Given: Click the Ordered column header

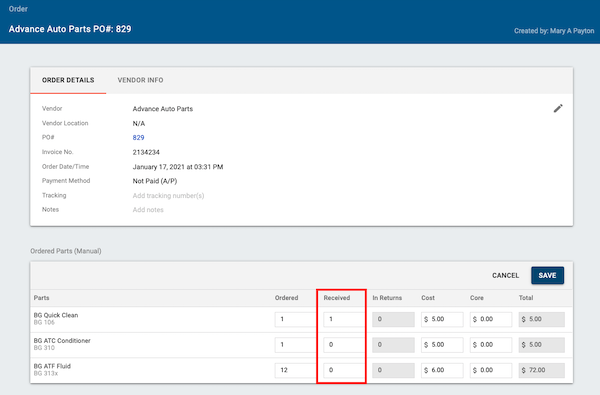Looking at the screenshot, I should point(286,298).
